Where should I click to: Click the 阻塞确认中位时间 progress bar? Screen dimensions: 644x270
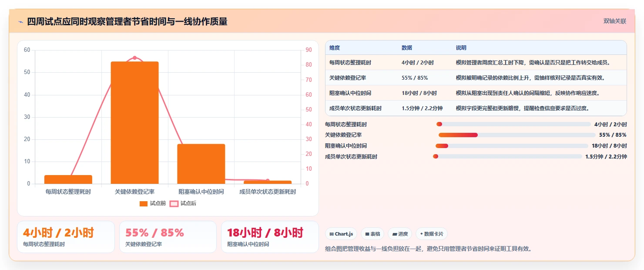pyautogui.click(x=512, y=146)
